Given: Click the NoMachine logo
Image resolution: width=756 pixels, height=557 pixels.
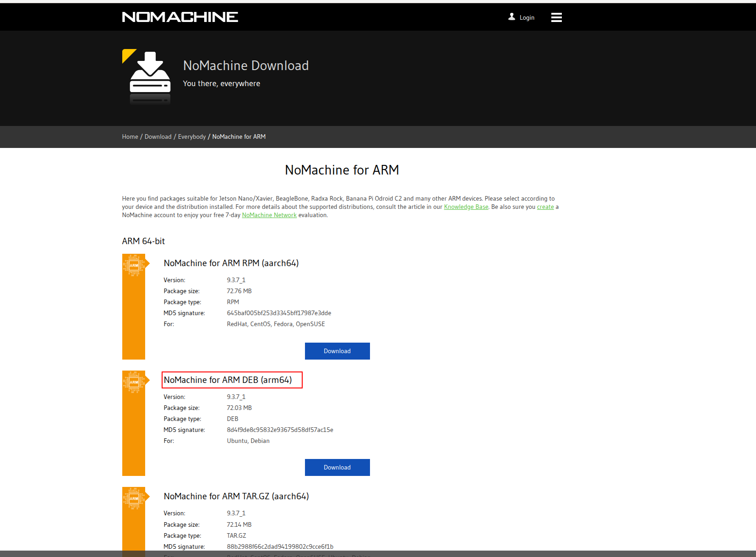Looking at the screenshot, I should tap(180, 17).
